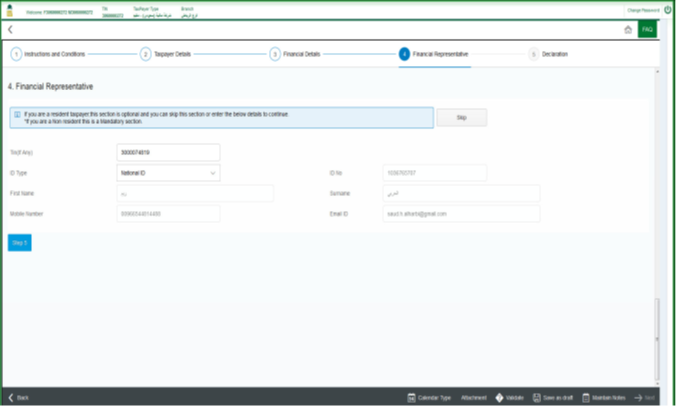
Task: Click the power logout icon
Action: tap(668, 9)
